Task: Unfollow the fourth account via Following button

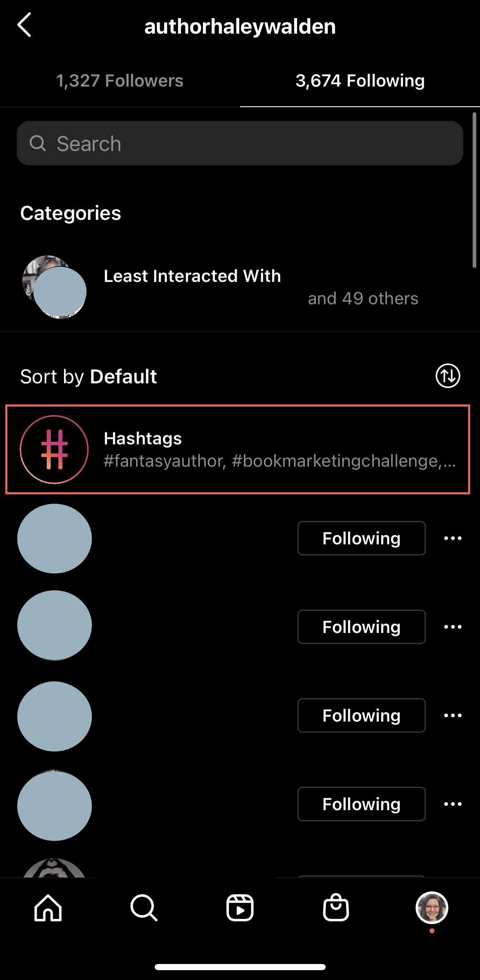Action: point(361,804)
